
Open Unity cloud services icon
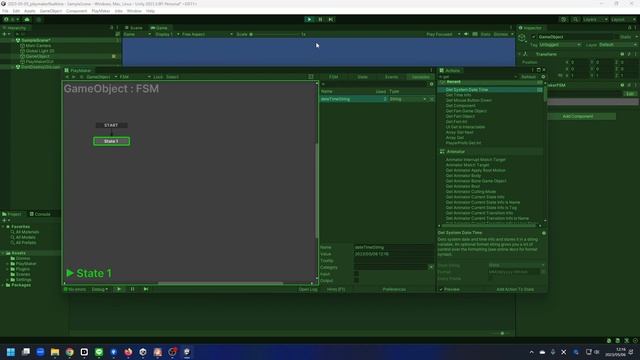(x=27, y=19)
